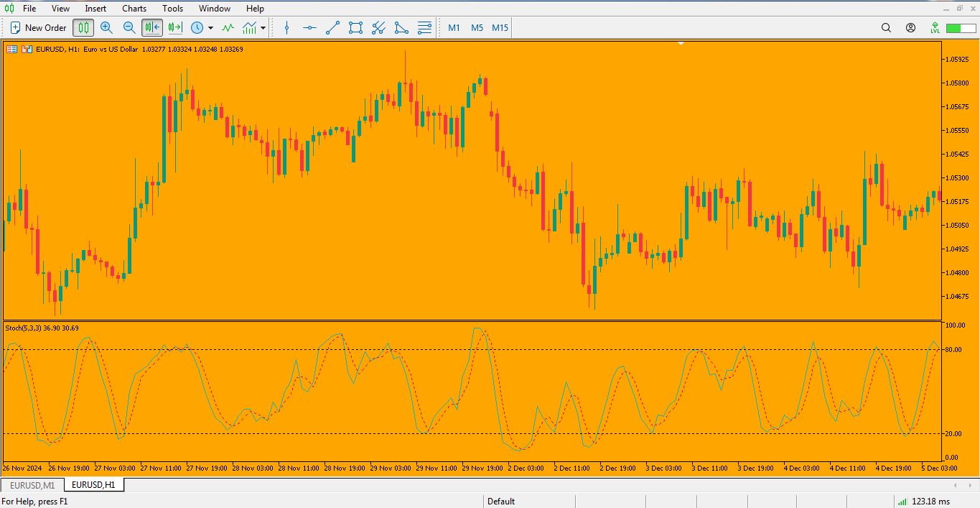Image resolution: width=980 pixels, height=508 pixels.
Task: Pick the Vertical Line drawing tool
Action: (x=286, y=27)
